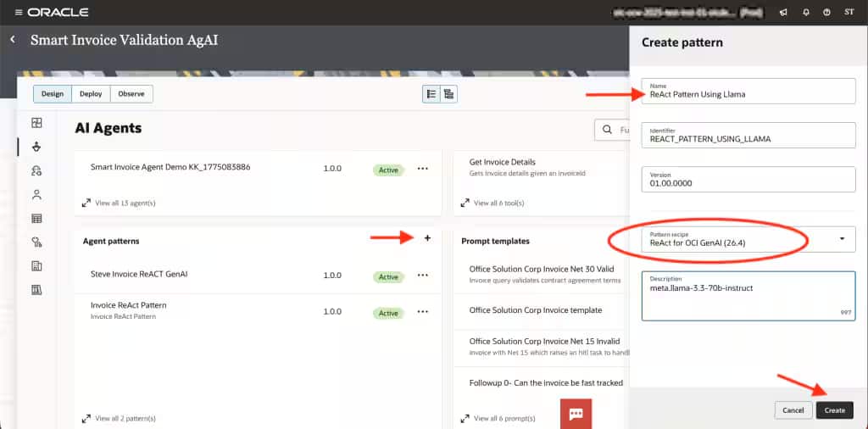Screen dimensions: 868x429
Task: Add a new agent pattern with plus
Action: click(427, 238)
